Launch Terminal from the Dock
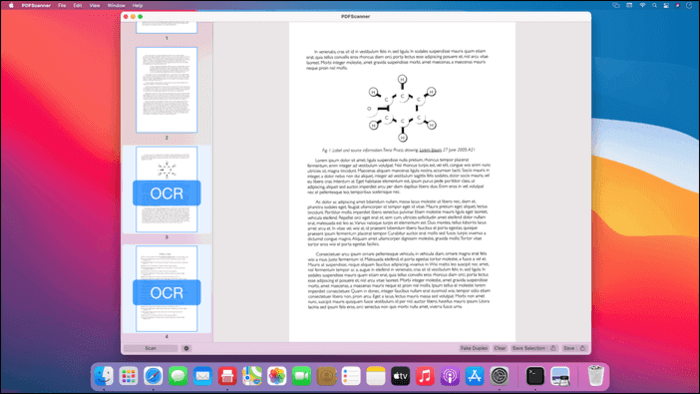Screen dimensions: 700x394 click(535, 376)
